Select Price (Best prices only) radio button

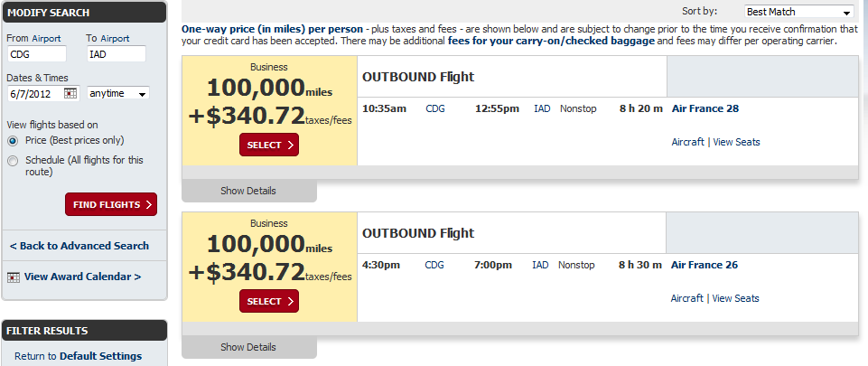(13, 141)
